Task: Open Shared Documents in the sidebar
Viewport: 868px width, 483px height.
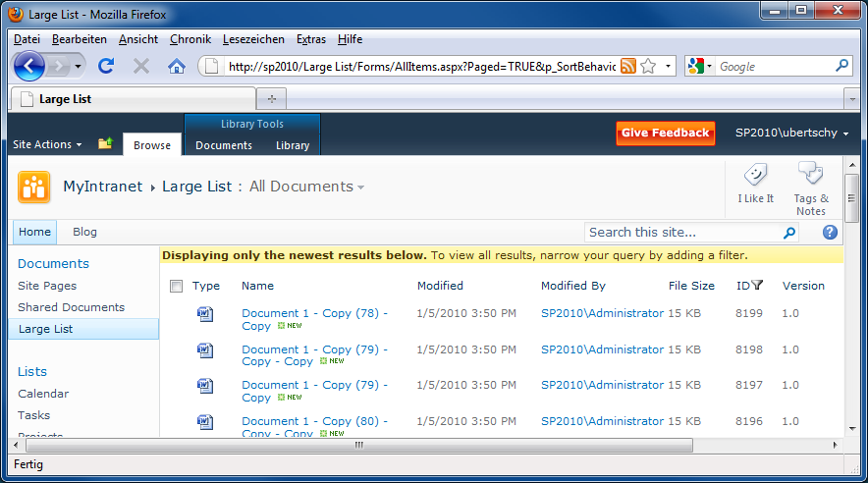Action: (71, 307)
